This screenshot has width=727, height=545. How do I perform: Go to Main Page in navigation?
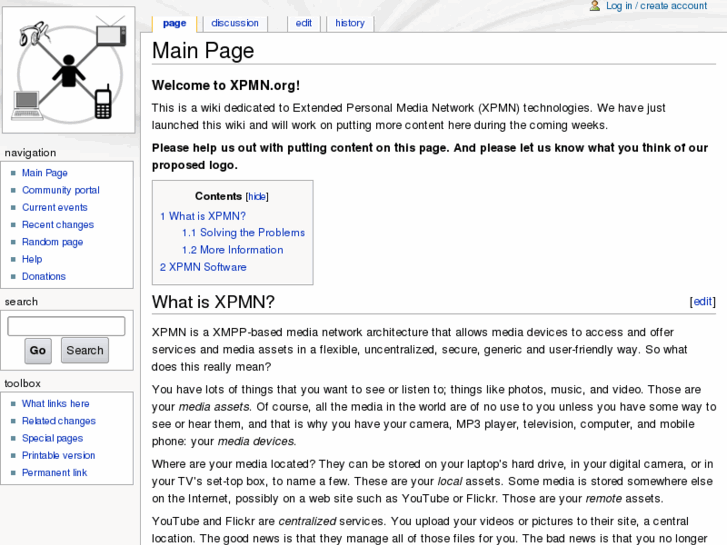point(45,173)
